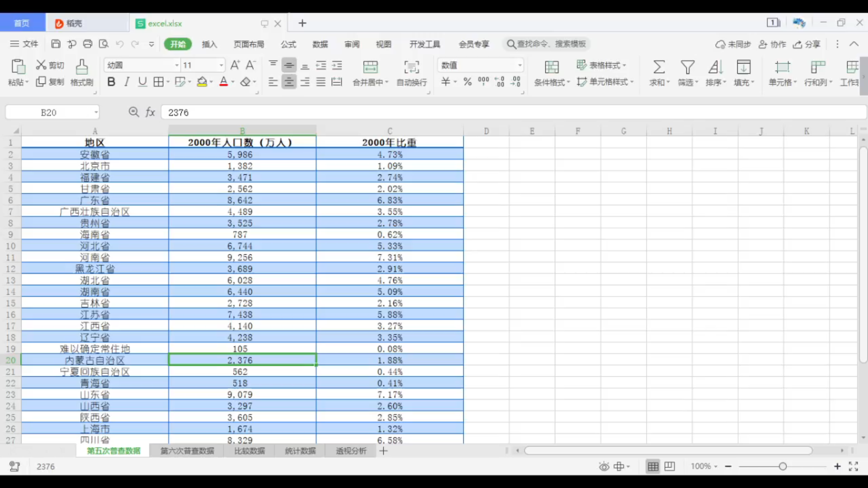This screenshot has height=488, width=868.
Task: Click the formula bar input field
Action: pyautogui.click(x=513, y=112)
